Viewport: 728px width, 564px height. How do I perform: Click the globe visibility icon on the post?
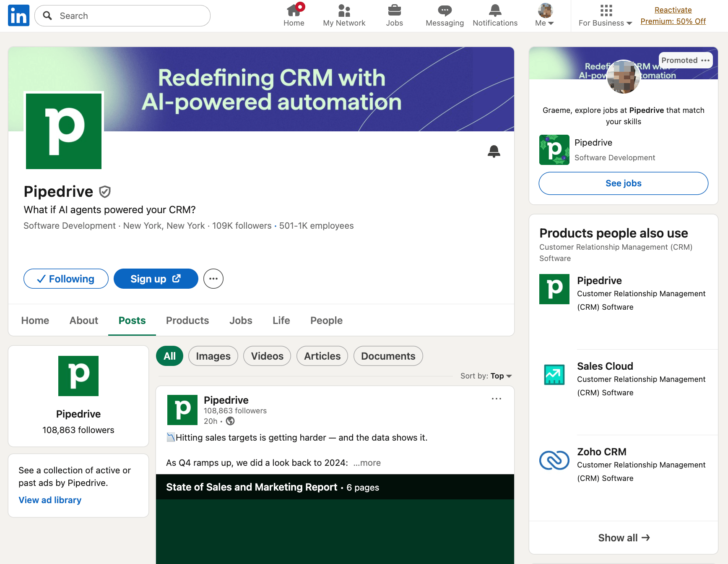pos(230,421)
